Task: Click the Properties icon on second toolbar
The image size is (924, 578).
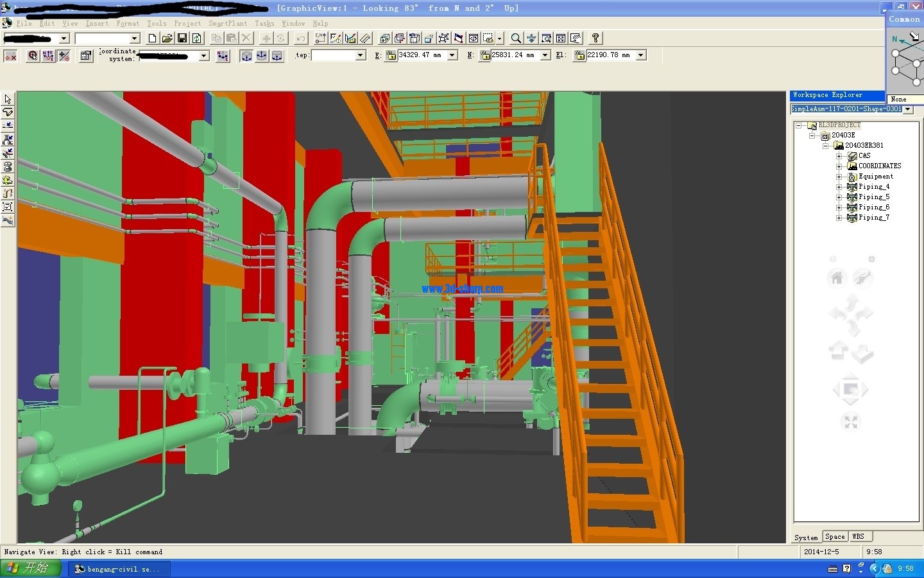Action: click(86, 56)
